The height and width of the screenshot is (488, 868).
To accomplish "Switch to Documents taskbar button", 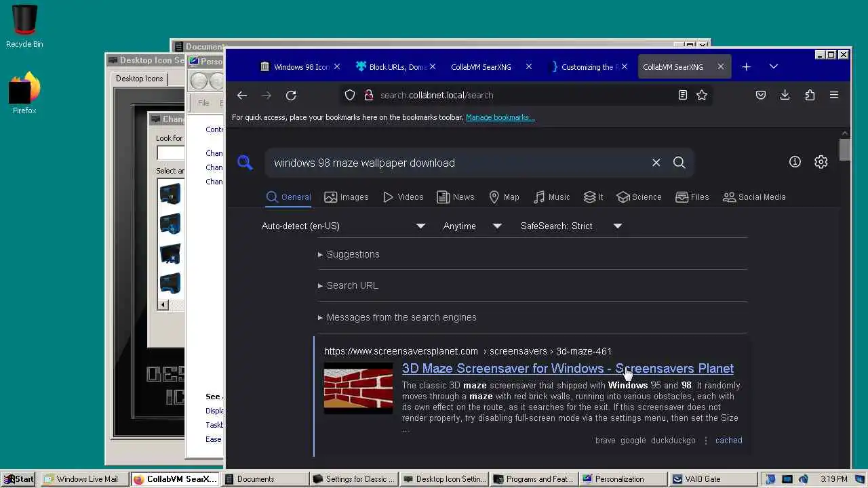I will pos(264,479).
